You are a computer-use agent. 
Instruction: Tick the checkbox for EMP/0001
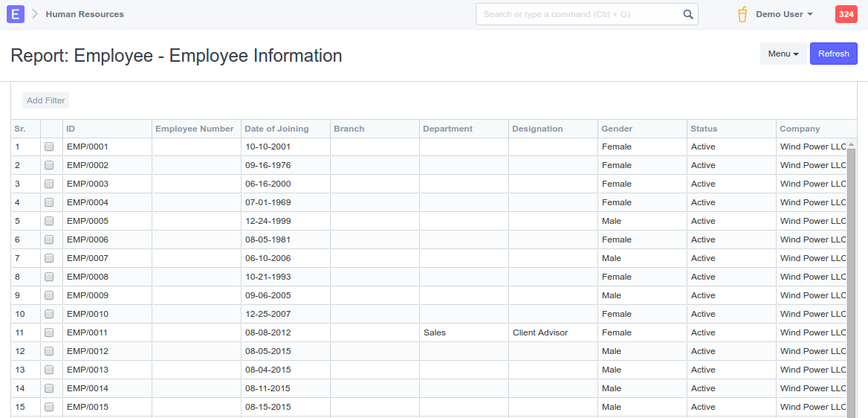[x=49, y=147]
